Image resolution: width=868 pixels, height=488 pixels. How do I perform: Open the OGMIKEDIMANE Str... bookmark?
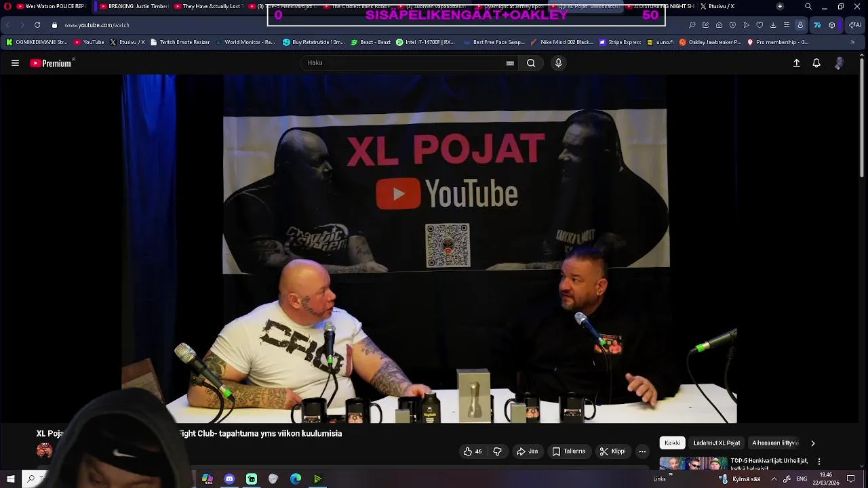(x=37, y=42)
